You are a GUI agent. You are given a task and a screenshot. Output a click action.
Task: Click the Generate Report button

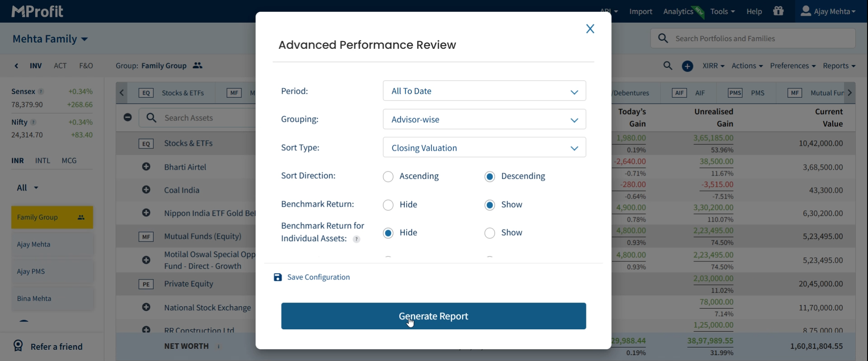pyautogui.click(x=434, y=316)
